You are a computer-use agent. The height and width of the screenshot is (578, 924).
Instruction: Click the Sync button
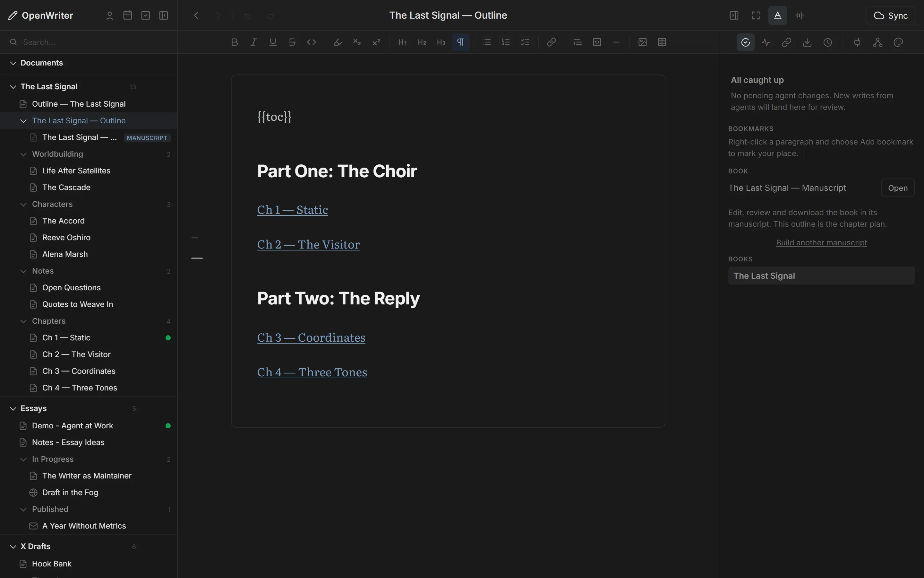890,15
